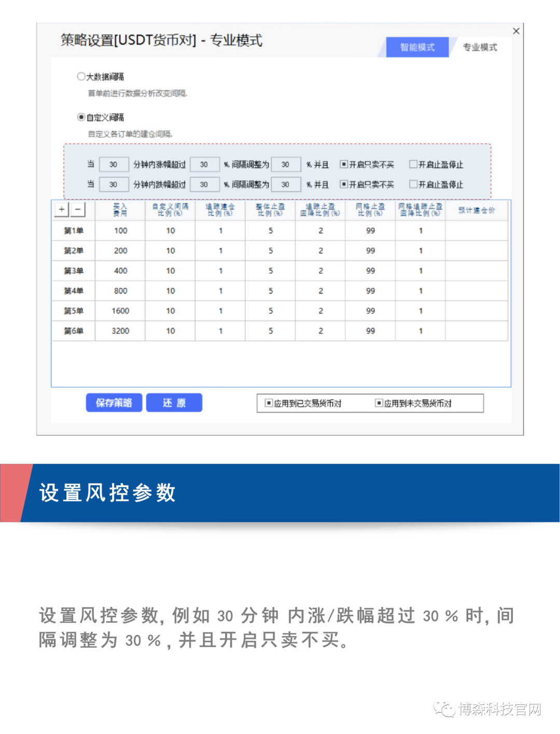The image size is (560, 734).
Task: Click the 保存策略 button
Action: pyautogui.click(x=114, y=403)
